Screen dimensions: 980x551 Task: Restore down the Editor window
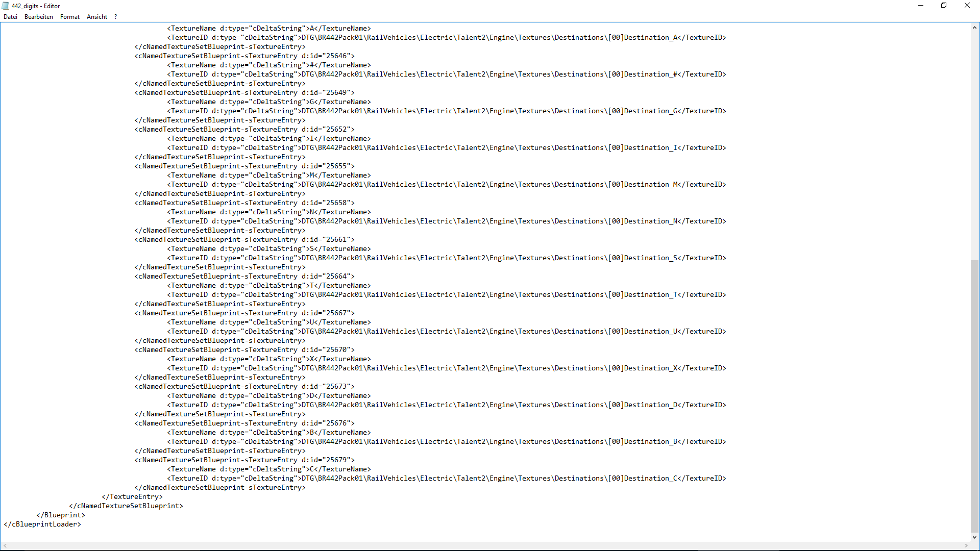click(x=944, y=6)
